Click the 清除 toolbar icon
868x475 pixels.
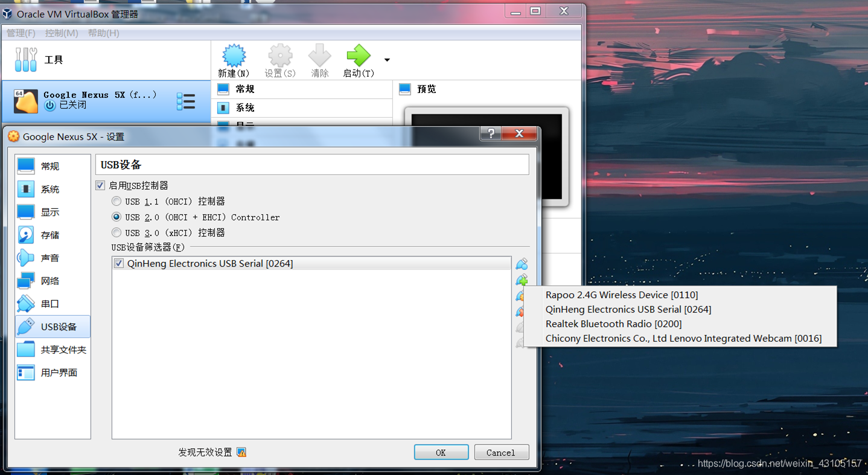click(320, 56)
